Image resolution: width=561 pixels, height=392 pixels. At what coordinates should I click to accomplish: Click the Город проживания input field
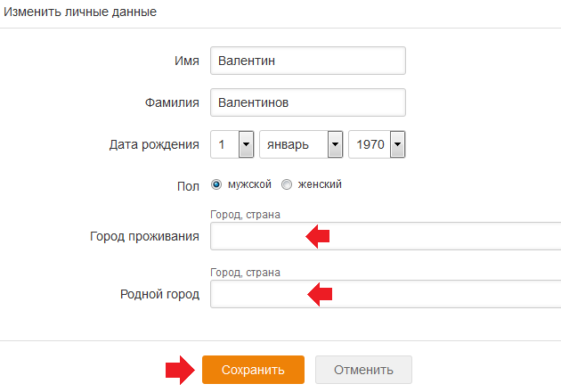click(386, 236)
